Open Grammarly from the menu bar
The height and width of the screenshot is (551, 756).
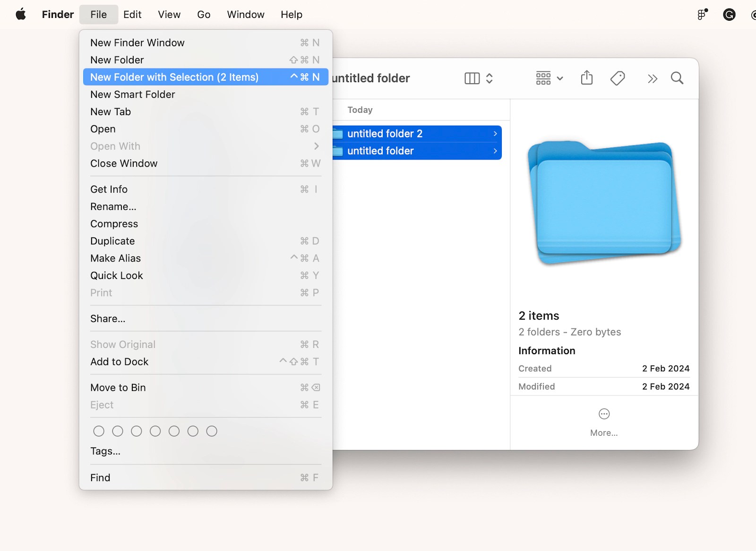pos(729,14)
